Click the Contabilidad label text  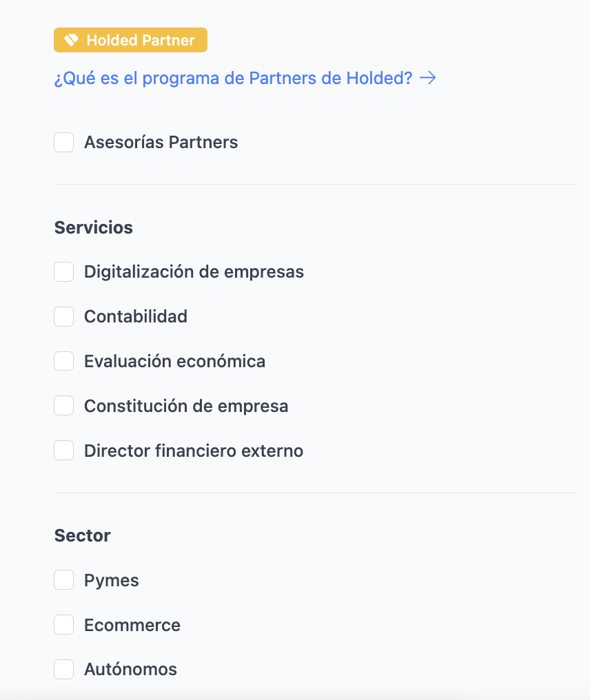(x=136, y=316)
